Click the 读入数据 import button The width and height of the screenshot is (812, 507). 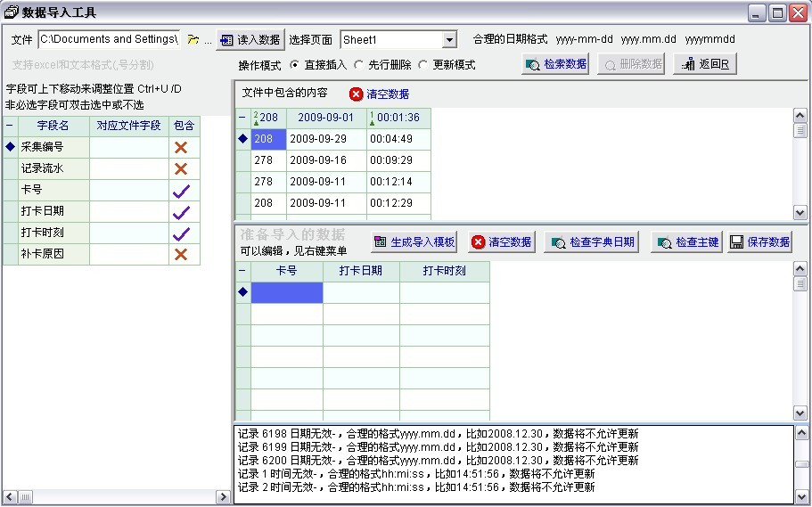click(x=250, y=40)
